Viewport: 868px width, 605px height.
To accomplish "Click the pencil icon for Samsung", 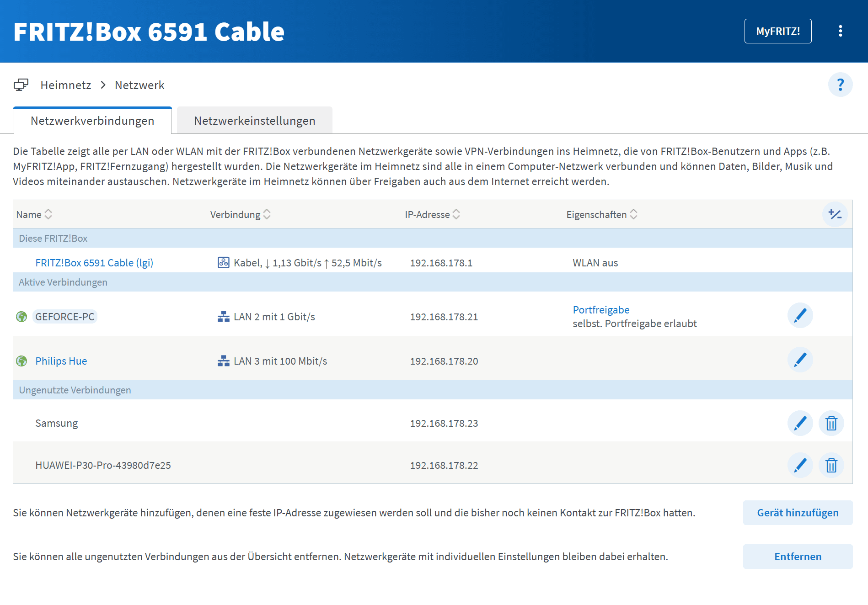I will click(x=800, y=423).
